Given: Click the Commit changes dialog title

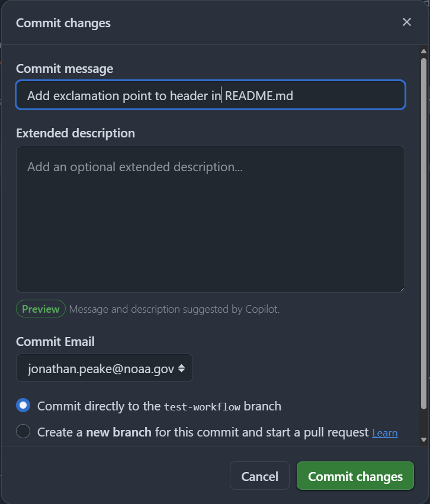Looking at the screenshot, I should coord(63,23).
